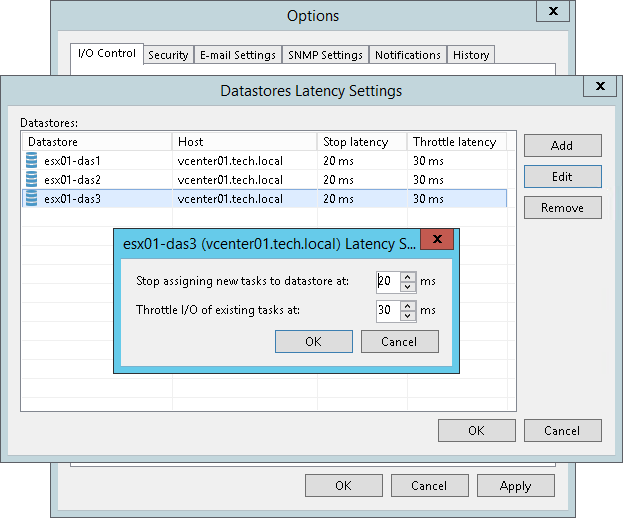Increase the throttle I/O latency with up arrow
This screenshot has height=518, width=623.
click(408, 306)
